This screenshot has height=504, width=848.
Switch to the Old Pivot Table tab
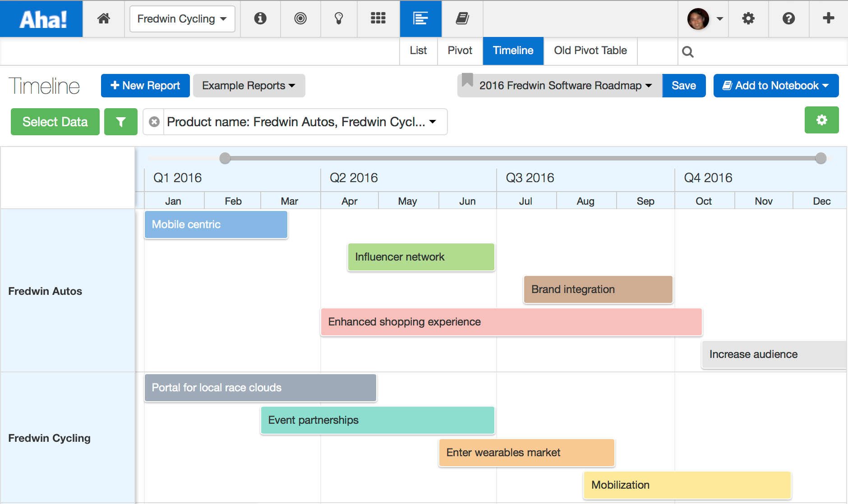(590, 50)
